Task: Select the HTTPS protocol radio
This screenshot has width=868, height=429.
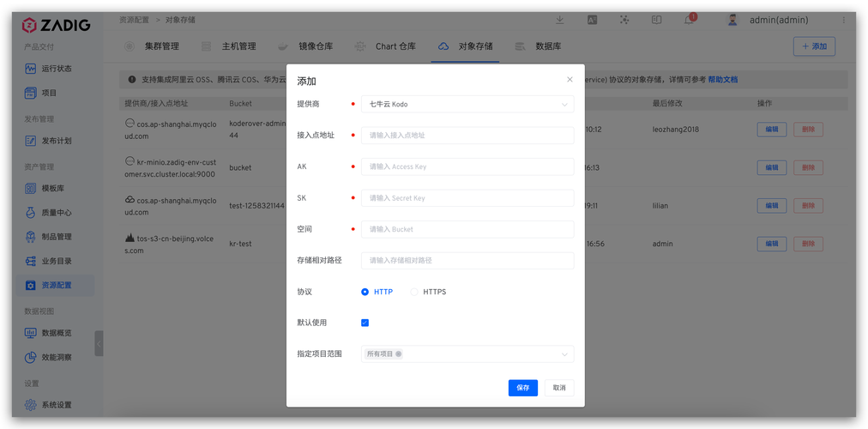Action: (x=414, y=292)
